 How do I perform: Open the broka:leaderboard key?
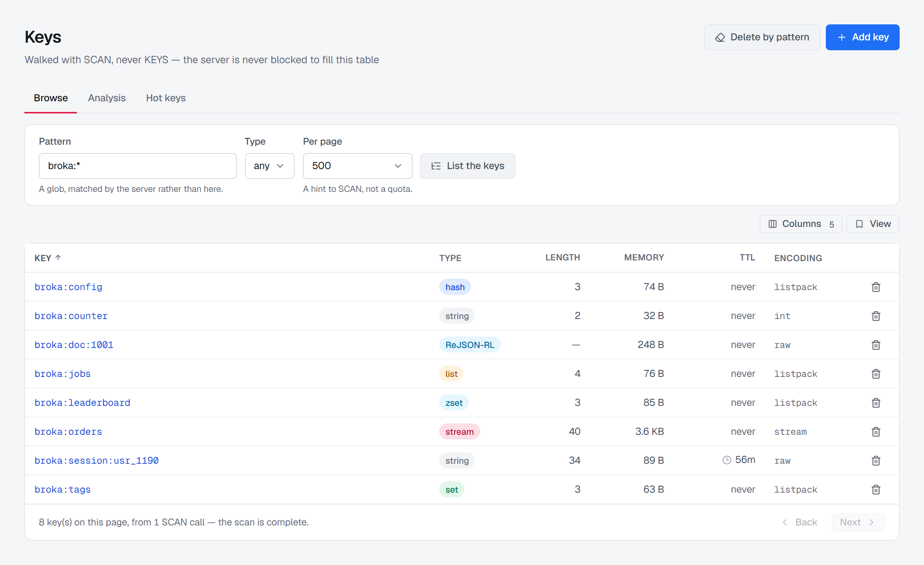(x=83, y=403)
